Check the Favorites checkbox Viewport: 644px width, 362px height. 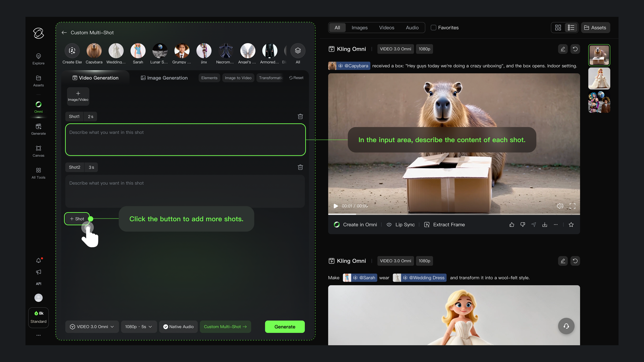(434, 27)
